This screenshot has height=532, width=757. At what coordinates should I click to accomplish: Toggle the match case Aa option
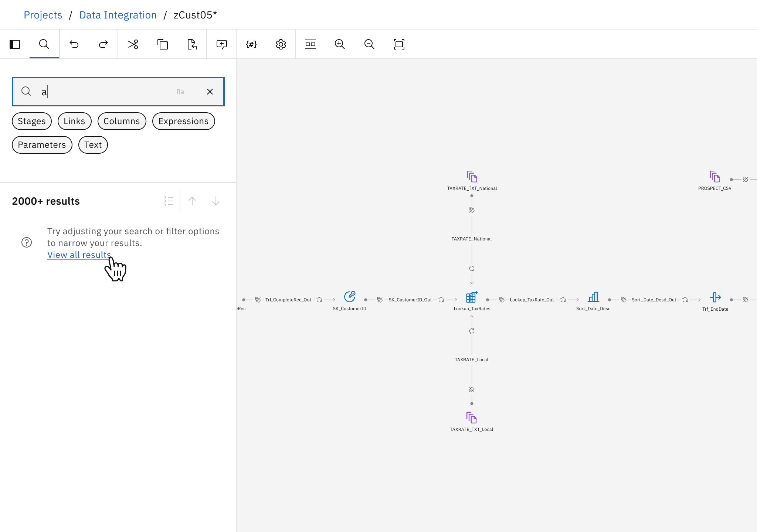tap(180, 92)
